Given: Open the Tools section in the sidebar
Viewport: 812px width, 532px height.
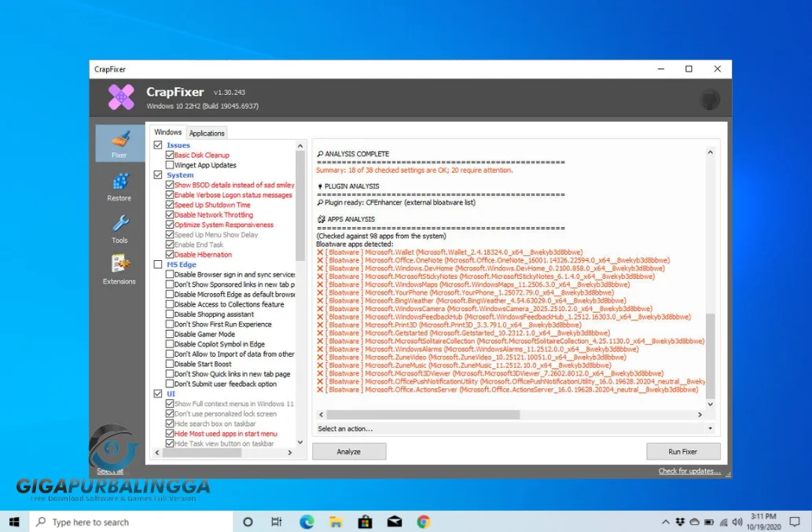Looking at the screenshot, I should click(119, 229).
